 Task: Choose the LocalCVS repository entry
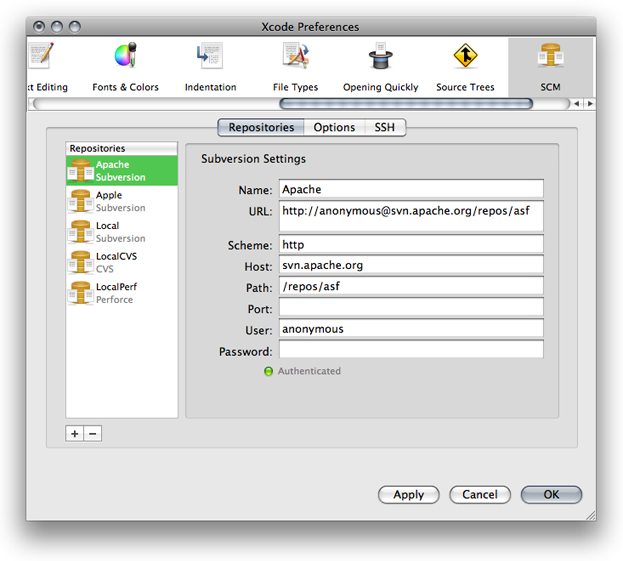point(121,262)
